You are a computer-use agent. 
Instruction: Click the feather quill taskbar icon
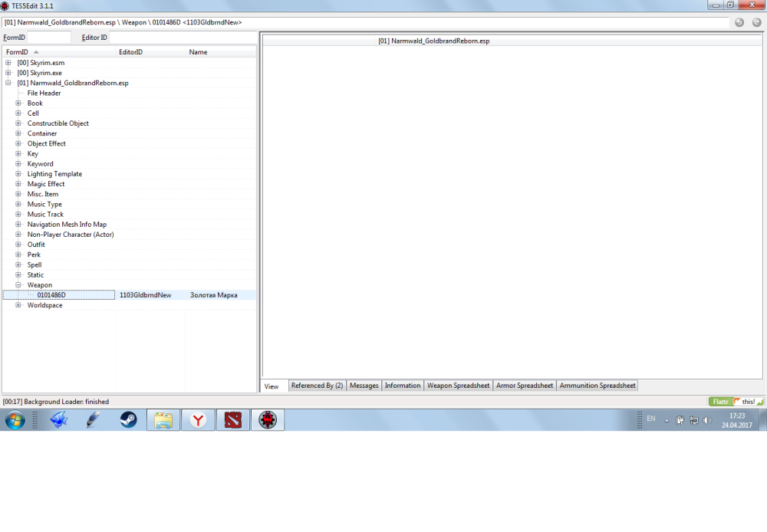(x=94, y=420)
